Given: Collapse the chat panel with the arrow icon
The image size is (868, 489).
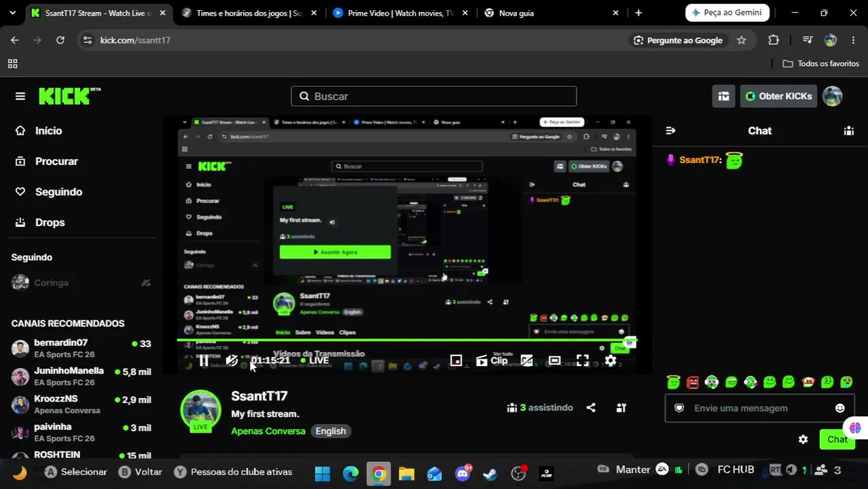Looking at the screenshot, I should pyautogui.click(x=671, y=130).
